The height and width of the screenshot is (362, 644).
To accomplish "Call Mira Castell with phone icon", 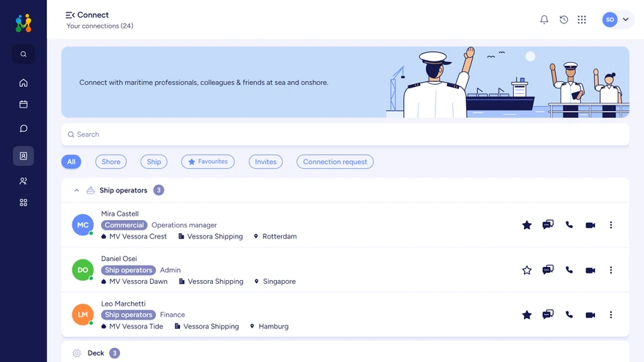I will [x=569, y=225].
